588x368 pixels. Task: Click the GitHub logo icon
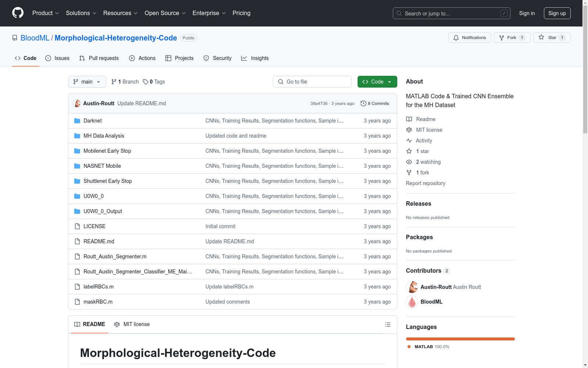point(18,13)
